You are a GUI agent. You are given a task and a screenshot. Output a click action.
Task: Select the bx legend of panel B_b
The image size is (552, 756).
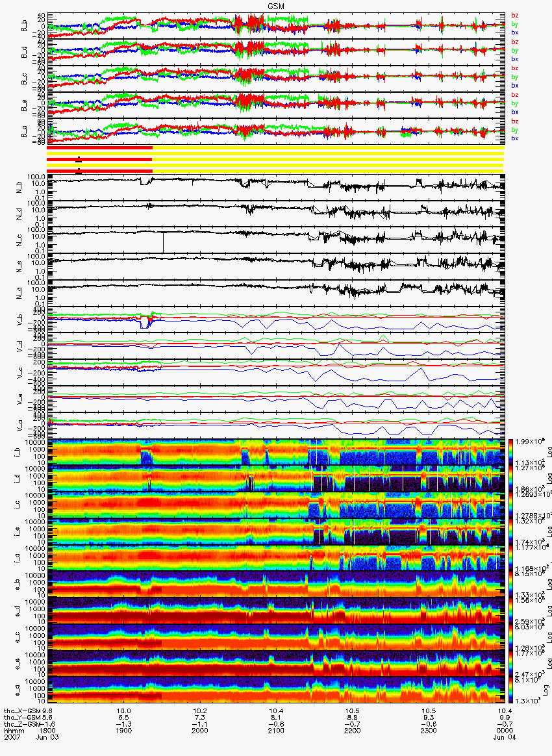pos(515,32)
